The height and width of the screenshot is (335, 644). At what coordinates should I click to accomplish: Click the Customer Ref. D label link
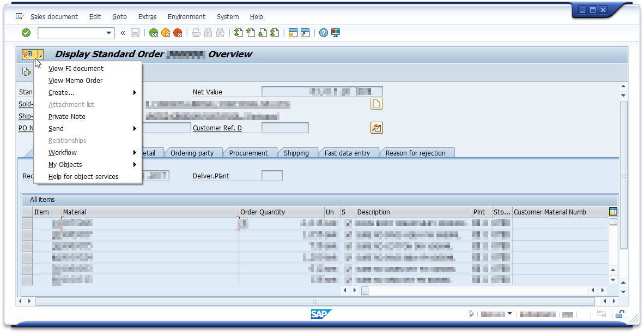[x=217, y=128]
